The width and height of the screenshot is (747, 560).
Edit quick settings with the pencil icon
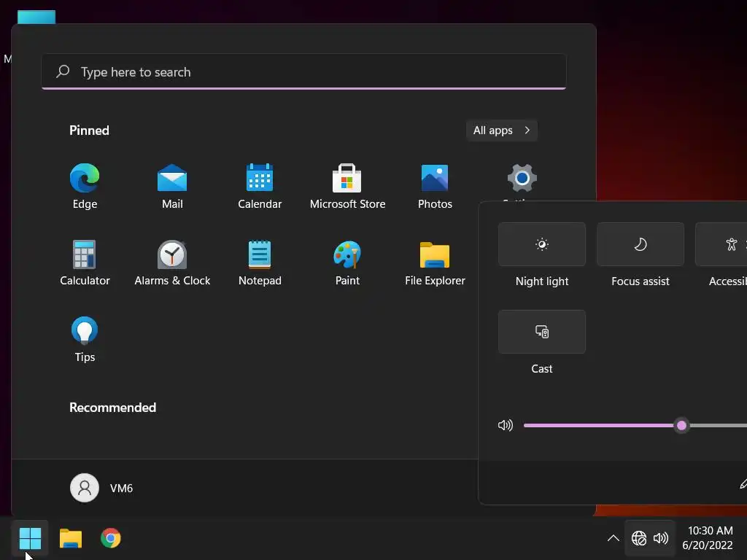point(743,484)
